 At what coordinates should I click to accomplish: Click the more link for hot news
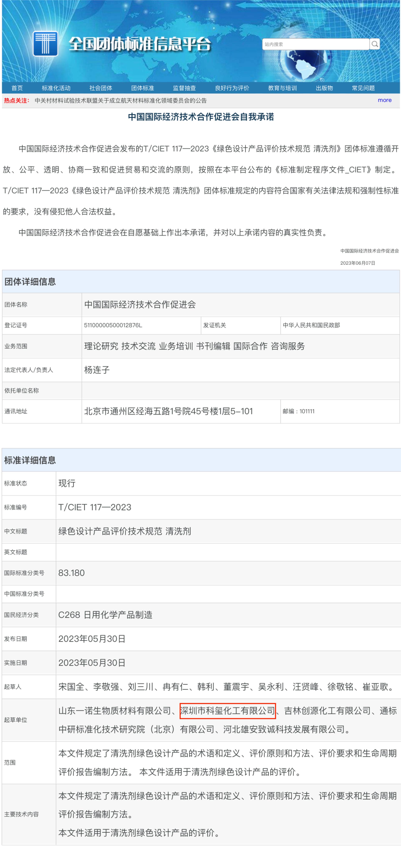click(x=384, y=100)
